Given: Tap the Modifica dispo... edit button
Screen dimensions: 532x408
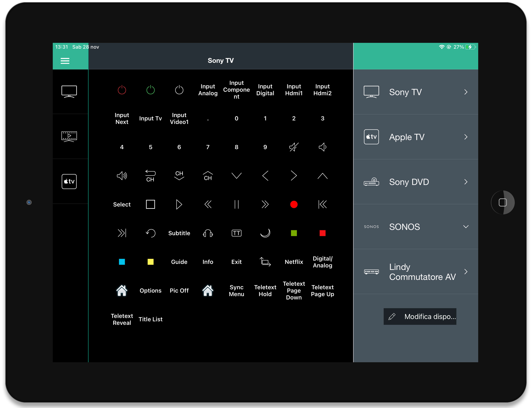Looking at the screenshot, I should [x=420, y=317].
